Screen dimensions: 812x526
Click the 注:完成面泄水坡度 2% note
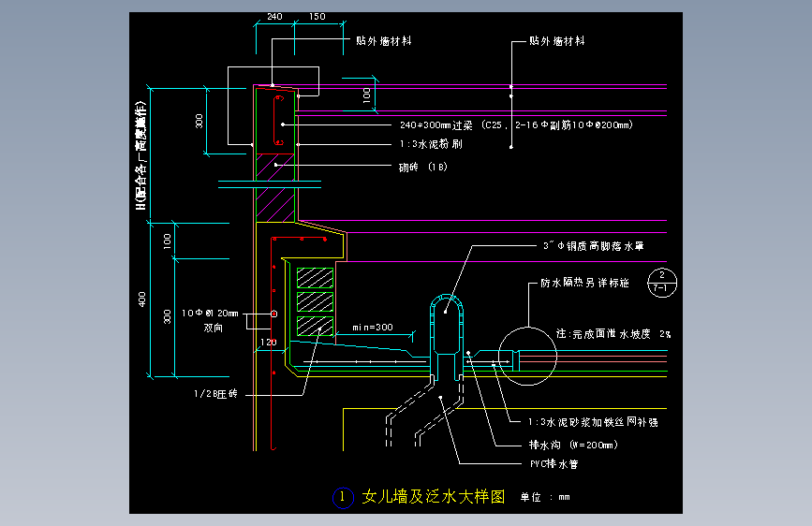pos(613,334)
